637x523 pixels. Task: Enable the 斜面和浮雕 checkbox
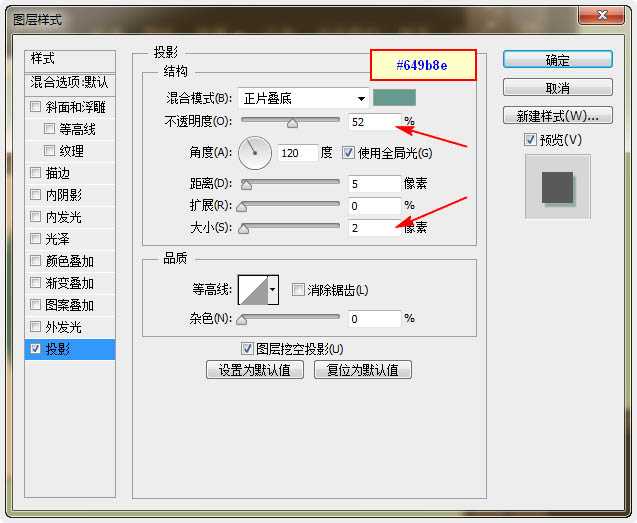point(36,107)
